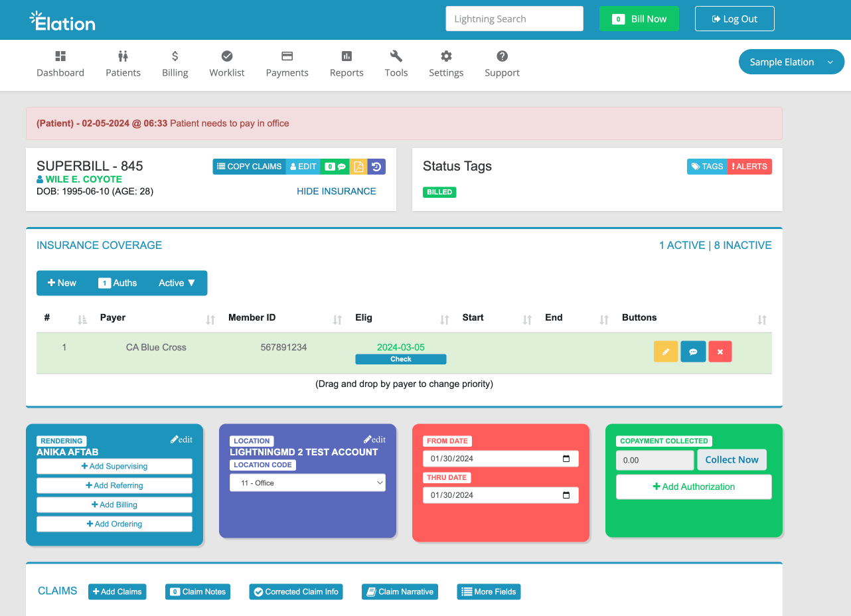Click the Lightning Search field
The image size is (851, 616).
[x=514, y=19]
